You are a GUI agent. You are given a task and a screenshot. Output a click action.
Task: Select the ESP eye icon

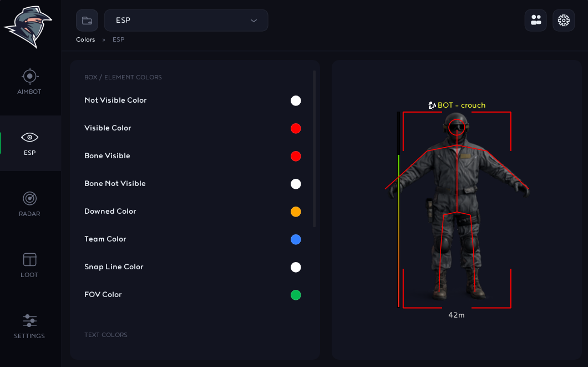click(x=29, y=137)
